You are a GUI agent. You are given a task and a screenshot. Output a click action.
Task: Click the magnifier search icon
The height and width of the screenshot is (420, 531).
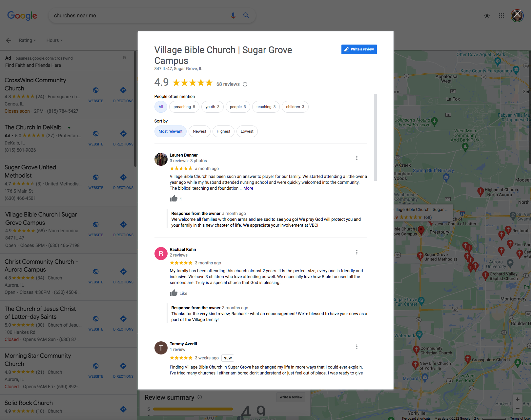(x=246, y=15)
